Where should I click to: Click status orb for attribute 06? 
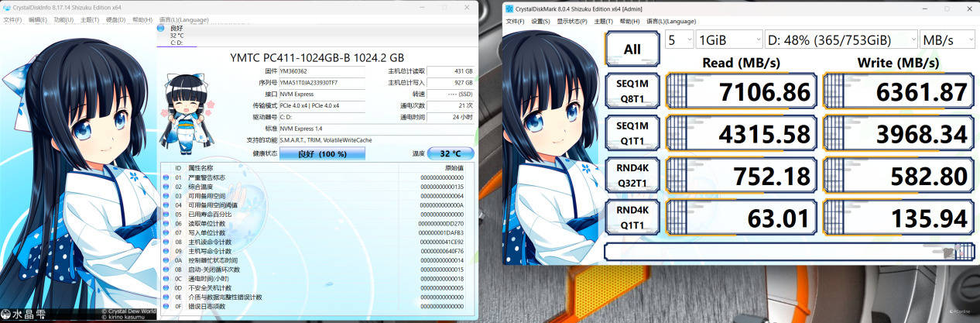click(x=165, y=224)
